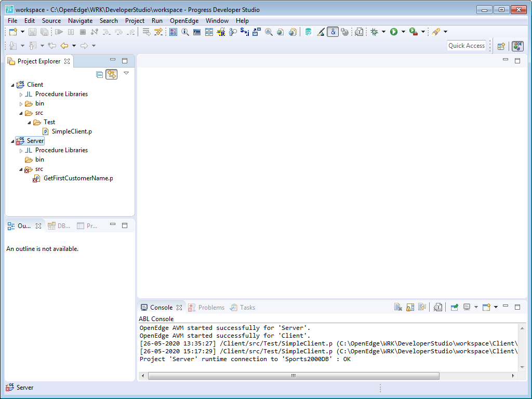The width and height of the screenshot is (532, 399).
Task: Click the Terminate square stop icon
Action: [83, 32]
